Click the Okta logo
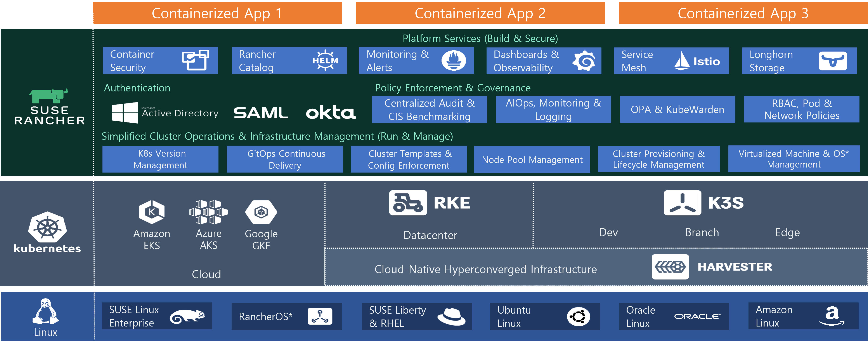 [x=331, y=112]
